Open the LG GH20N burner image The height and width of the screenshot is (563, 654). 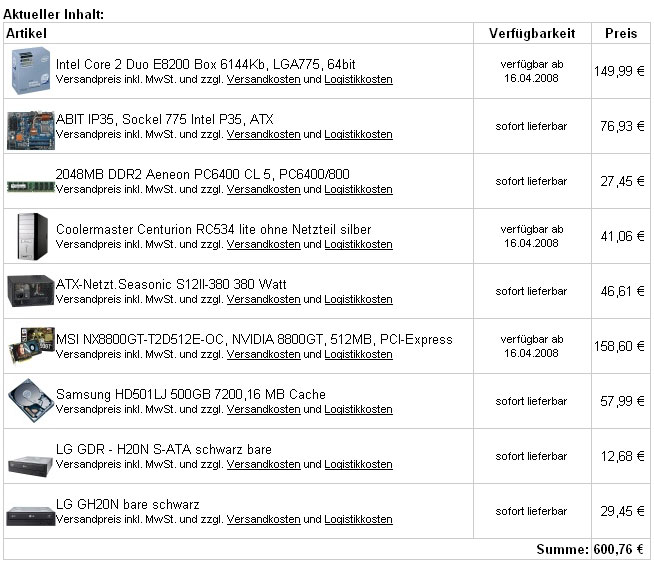[x=31, y=516]
